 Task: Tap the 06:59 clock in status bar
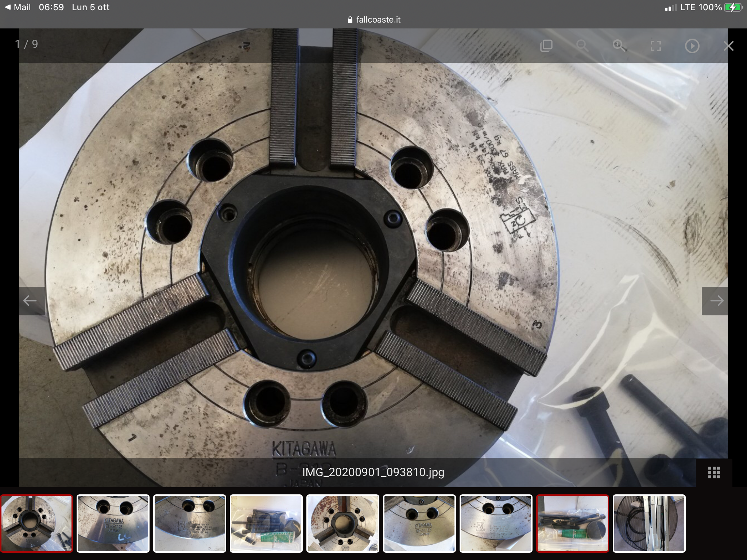pos(51,7)
